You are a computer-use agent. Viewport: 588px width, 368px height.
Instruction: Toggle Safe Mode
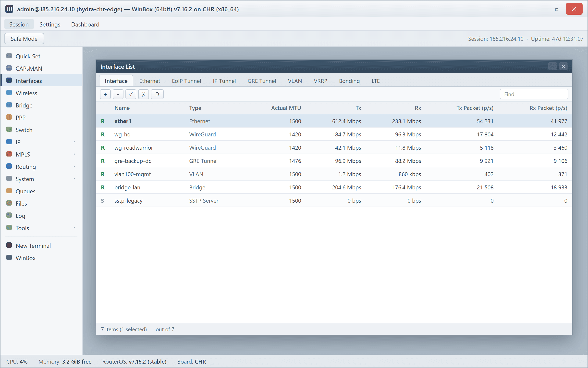coord(24,39)
